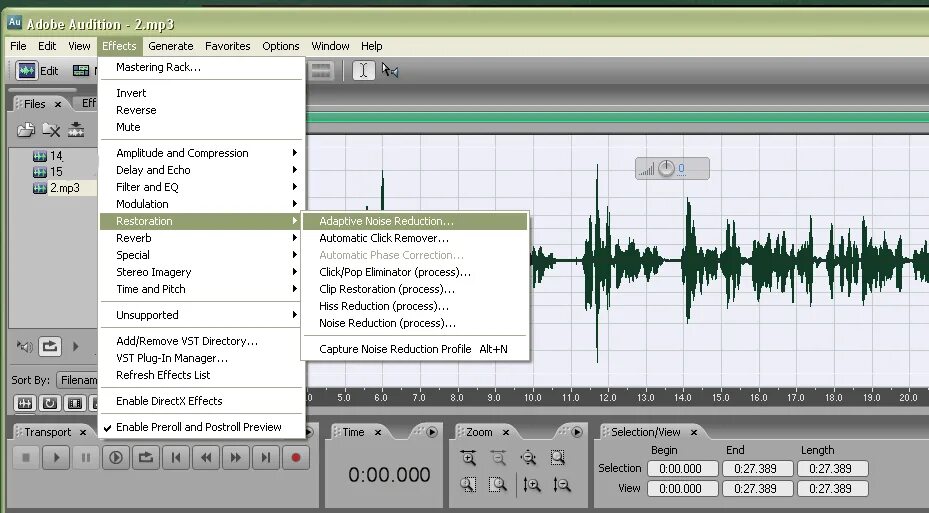The height and width of the screenshot is (513, 929).
Task: Click Zoom Out Full Both Axes icon
Action: point(528,457)
